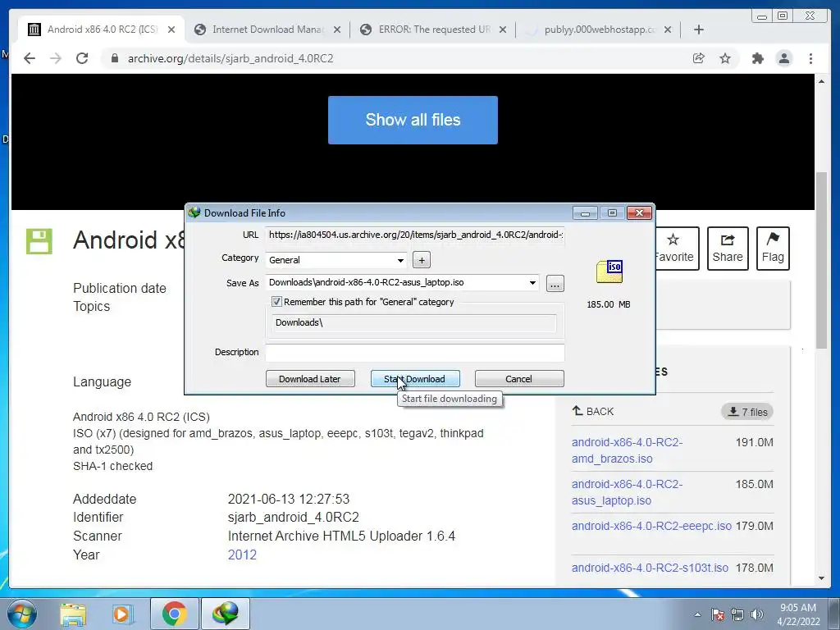840x630 pixels.
Task: Cancel the Download File Info dialog
Action: [519, 379]
